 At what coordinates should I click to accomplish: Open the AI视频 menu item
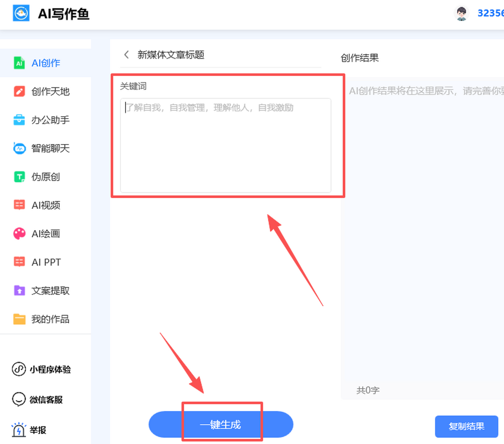(x=45, y=205)
